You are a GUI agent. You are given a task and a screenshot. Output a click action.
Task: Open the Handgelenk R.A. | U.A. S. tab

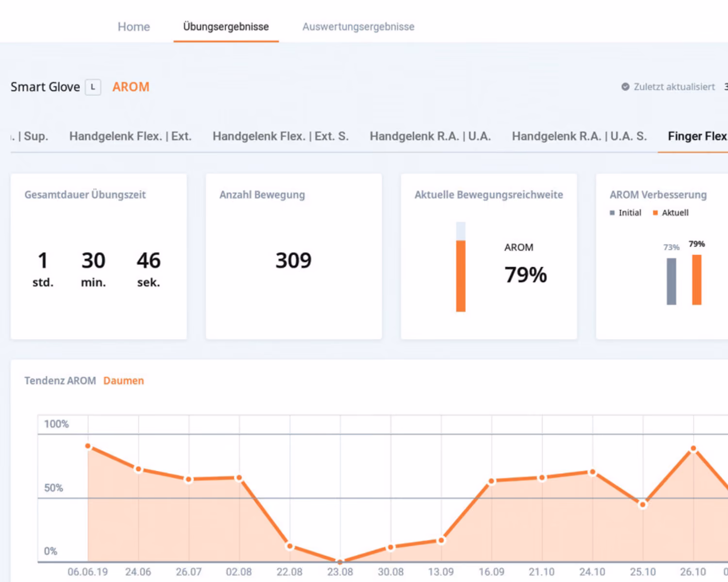[x=579, y=136]
